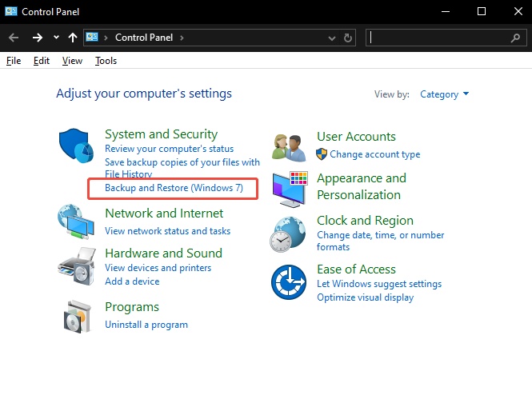The width and height of the screenshot is (532, 415).
Task: Click the Control Panel breadcrumb text
Action: [x=144, y=38]
